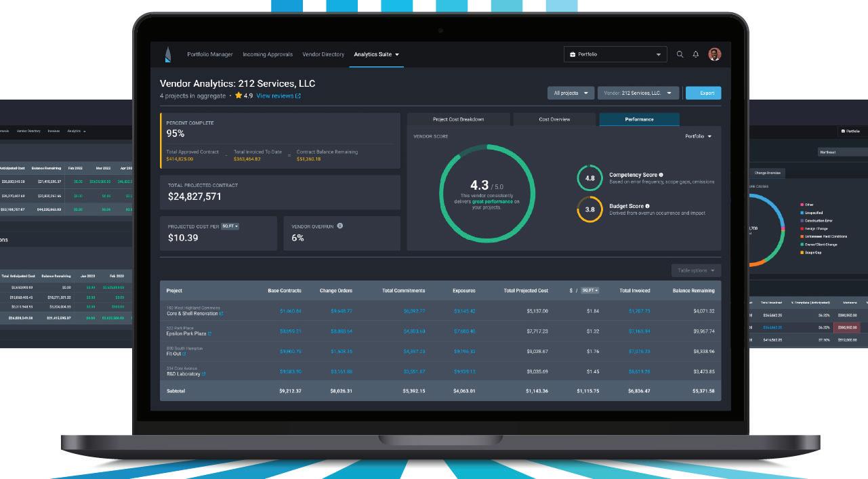Open Epsilon Park Plaza external link icon
Viewport: 868px width, 479px height.
pos(209,334)
